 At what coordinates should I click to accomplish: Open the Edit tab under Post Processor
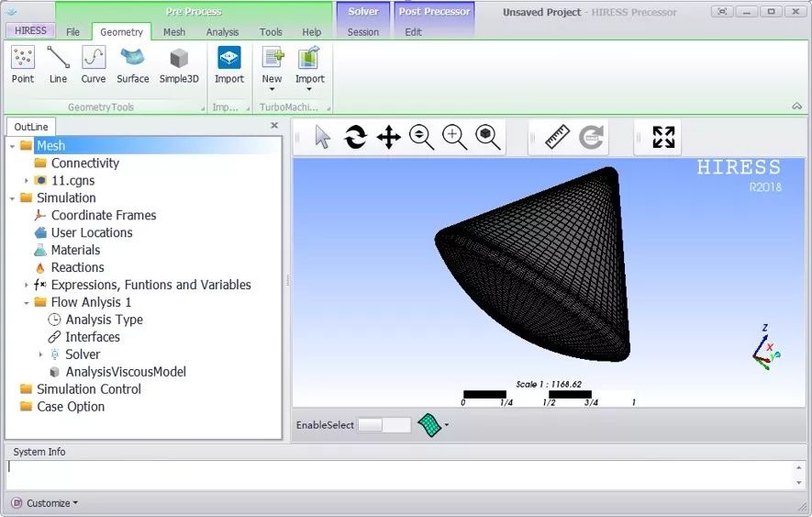(x=413, y=32)
